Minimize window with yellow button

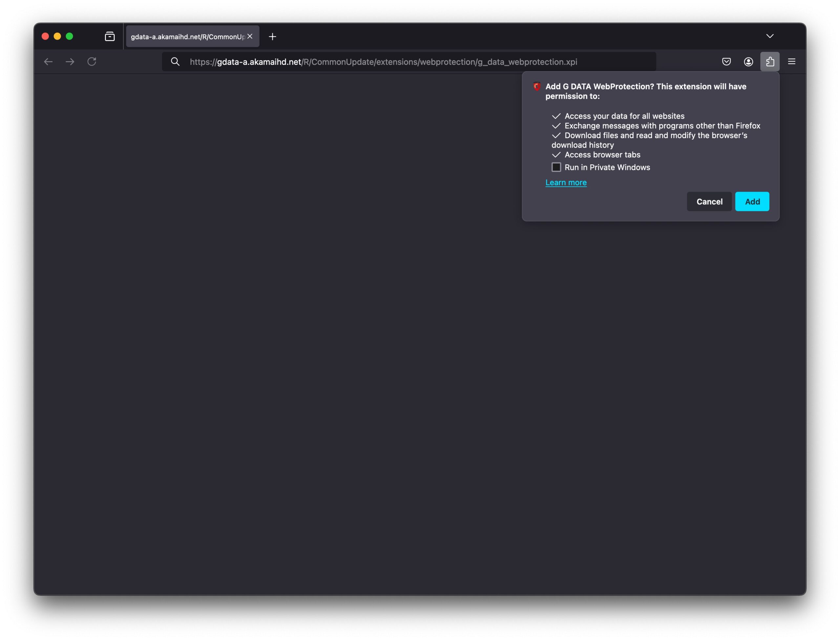click(x=57, y=36)
